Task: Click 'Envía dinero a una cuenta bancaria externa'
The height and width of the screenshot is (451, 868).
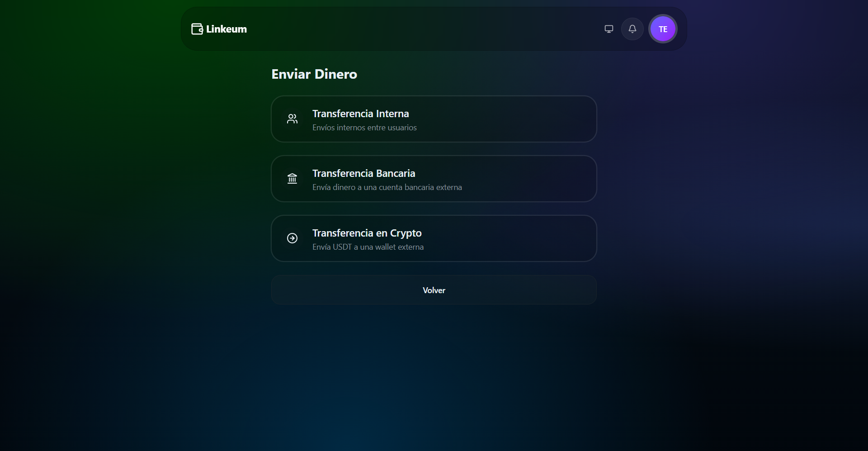Action: tap(387, 187)
